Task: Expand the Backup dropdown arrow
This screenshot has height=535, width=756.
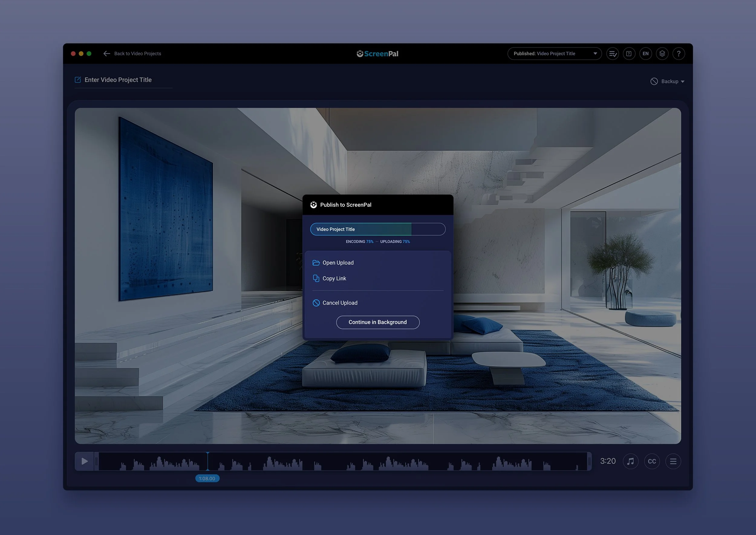Action: pos(683,82)
